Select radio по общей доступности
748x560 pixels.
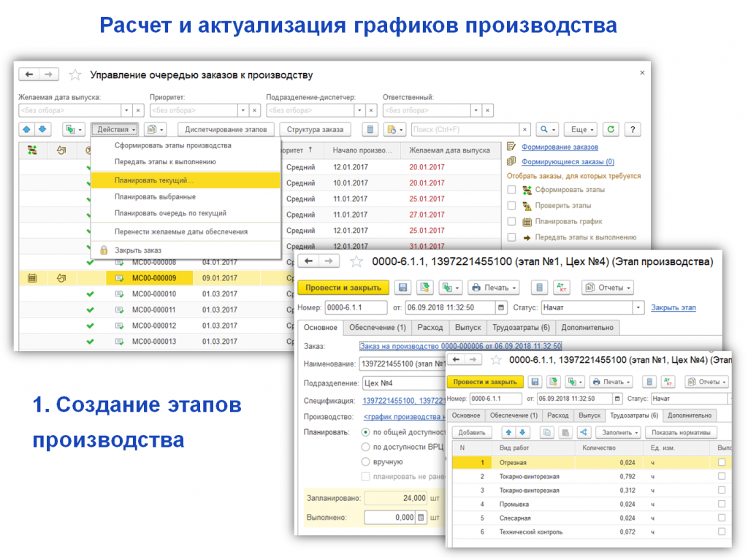click(x=365, y=432)
